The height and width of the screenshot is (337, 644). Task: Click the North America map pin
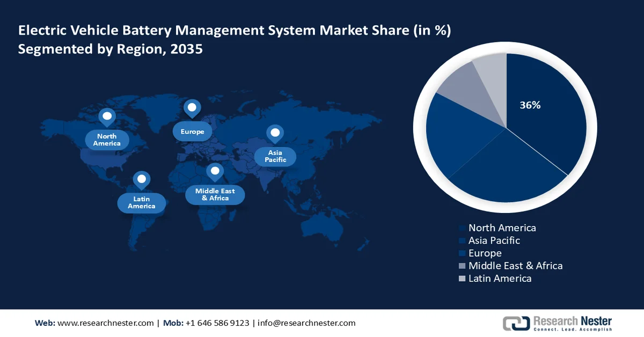tap(107, 115)
